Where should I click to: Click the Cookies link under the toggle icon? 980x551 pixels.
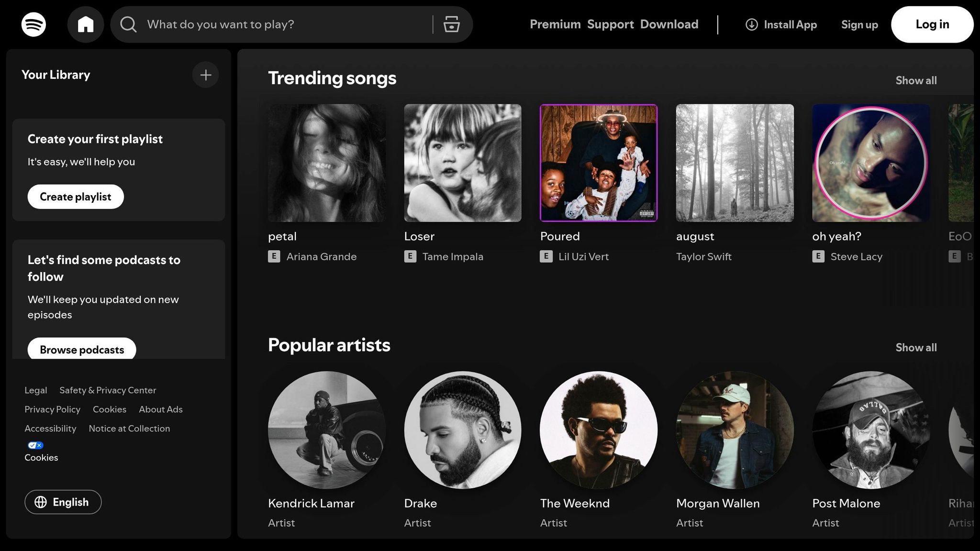[x=41, y=458]
